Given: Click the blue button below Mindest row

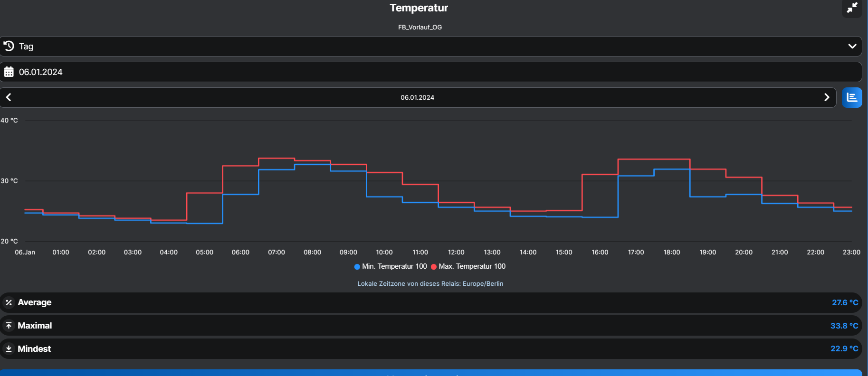Looking at the screenshot, I should (x=431, y=373).
